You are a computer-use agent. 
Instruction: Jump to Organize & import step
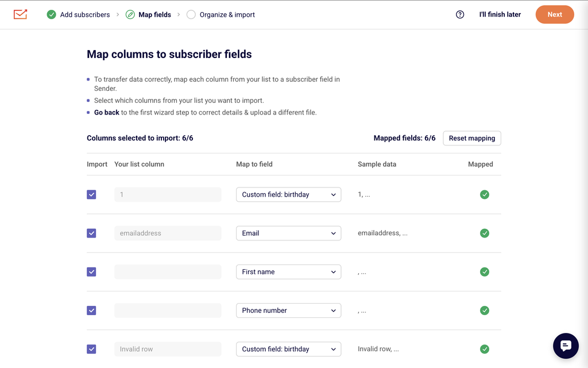pos(227,14)
